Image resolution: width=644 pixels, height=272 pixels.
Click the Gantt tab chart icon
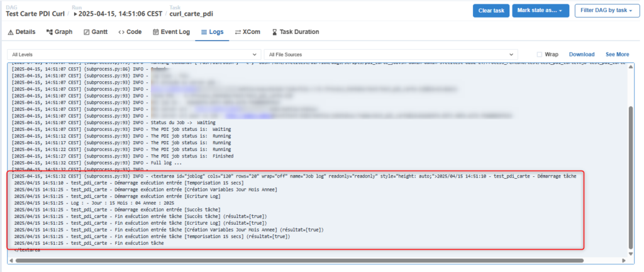click(87, 32)
